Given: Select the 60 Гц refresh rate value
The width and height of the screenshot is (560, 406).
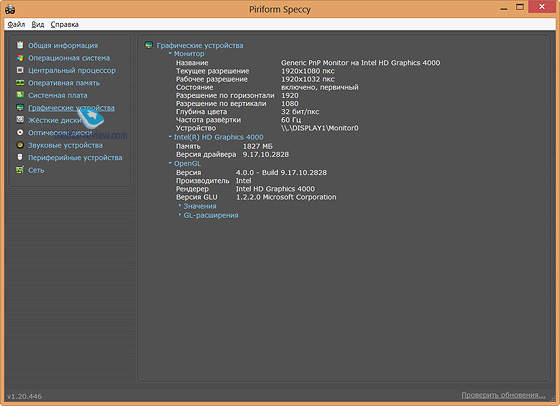Looking at the screenshot, I should click(291, 120).
